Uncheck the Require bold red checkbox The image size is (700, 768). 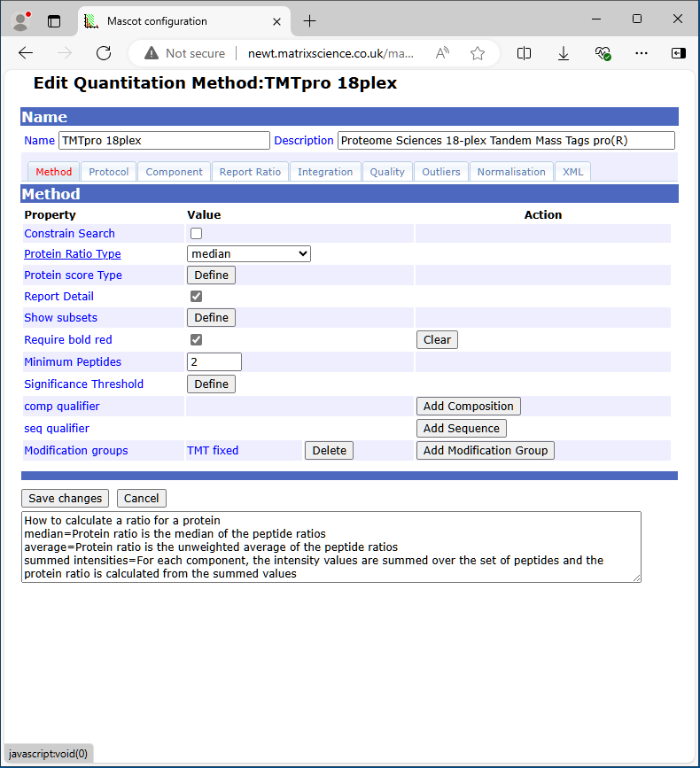point(197,339)
